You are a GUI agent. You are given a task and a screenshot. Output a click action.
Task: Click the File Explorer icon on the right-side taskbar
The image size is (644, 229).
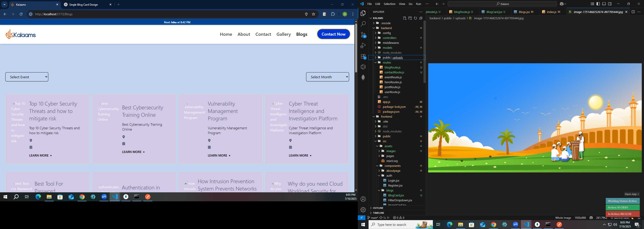pyautogui.click(x=460, y=225)
